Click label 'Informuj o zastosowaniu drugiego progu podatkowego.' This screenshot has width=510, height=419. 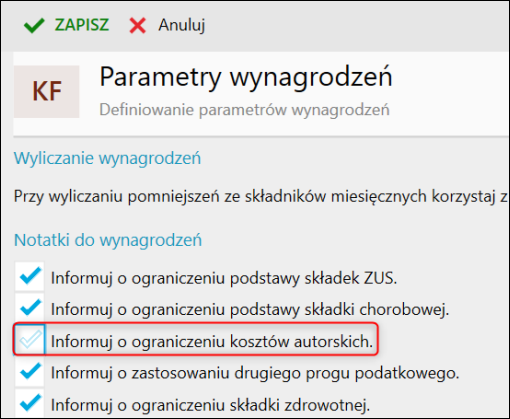[x=255, y=373]
